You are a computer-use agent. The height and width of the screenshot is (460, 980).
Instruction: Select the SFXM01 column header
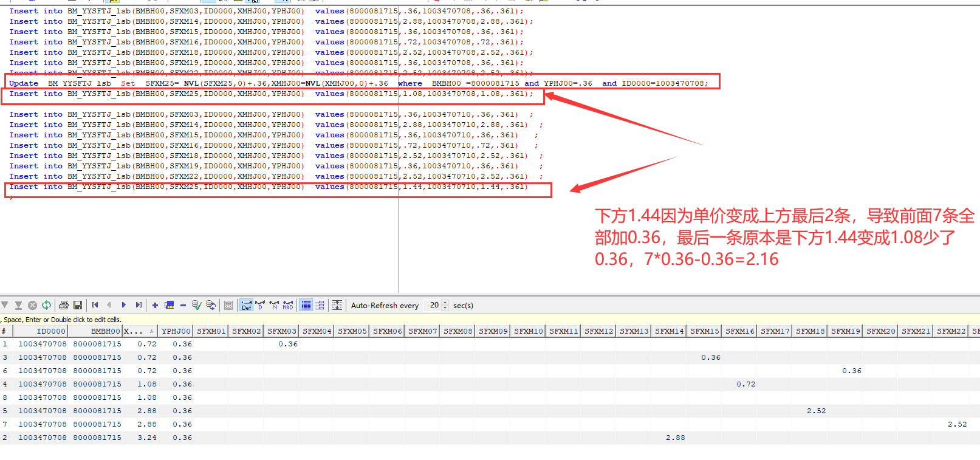[x=211, y=331]
